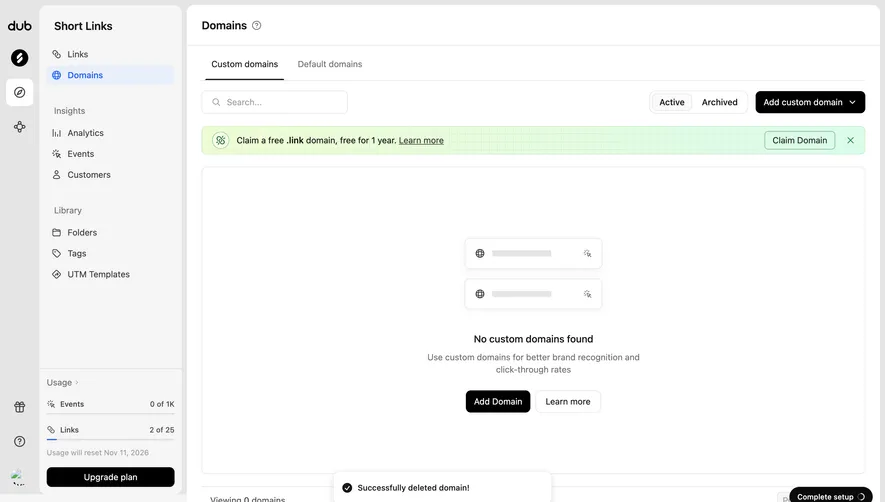The height and width of the screenshot is (502, 885).
Task: Click the success checkmark in toast
Action: coord(347,488)
